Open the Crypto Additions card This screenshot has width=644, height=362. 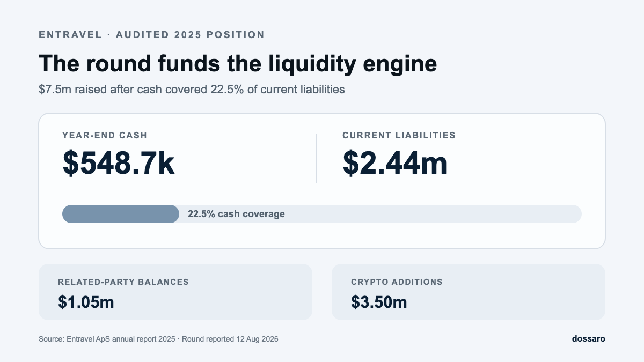(x=469, y=292)
